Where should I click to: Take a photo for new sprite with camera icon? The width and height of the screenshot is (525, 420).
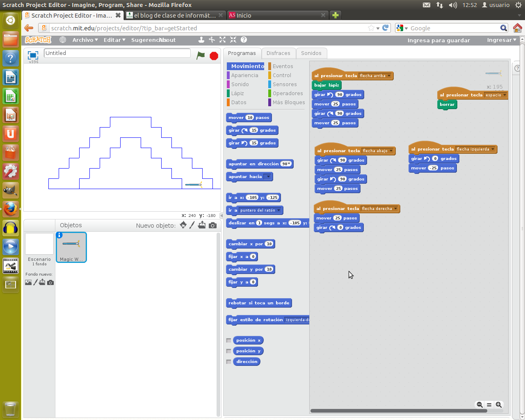point(211,225)
